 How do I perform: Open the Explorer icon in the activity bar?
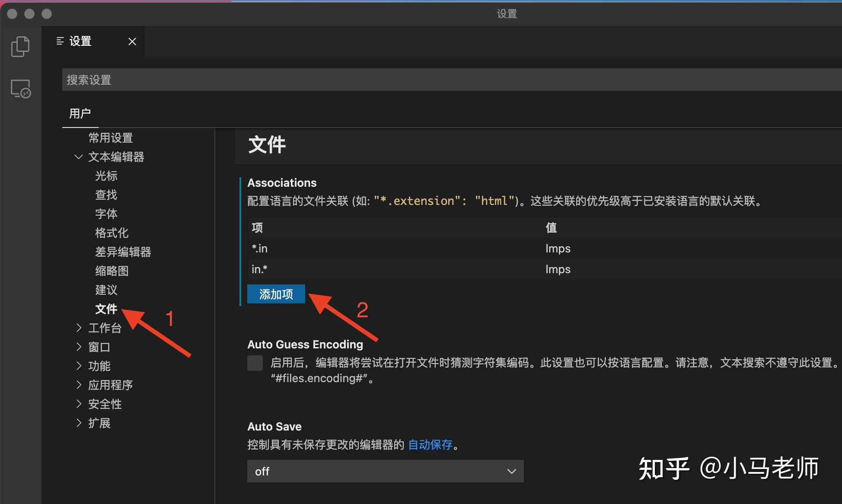click(20, 46)
